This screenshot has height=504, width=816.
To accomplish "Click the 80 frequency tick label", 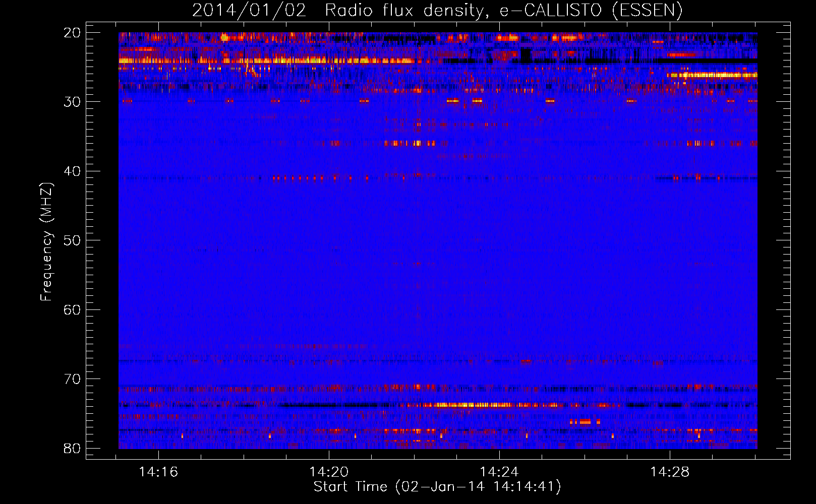I will tap(72, 449).
